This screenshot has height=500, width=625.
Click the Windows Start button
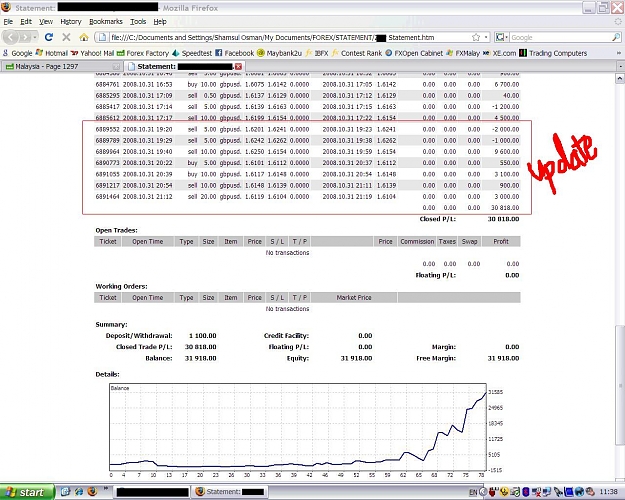27,492
